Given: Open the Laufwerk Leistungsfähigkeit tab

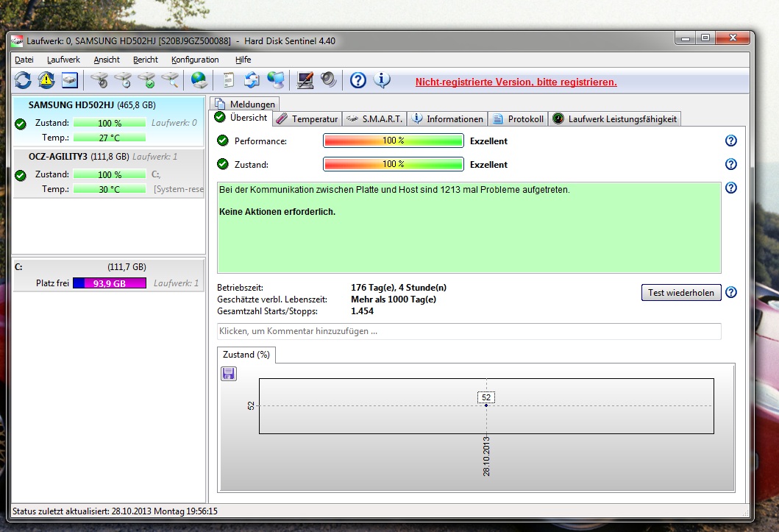Looking at the screenshot, I should (615, 119).
